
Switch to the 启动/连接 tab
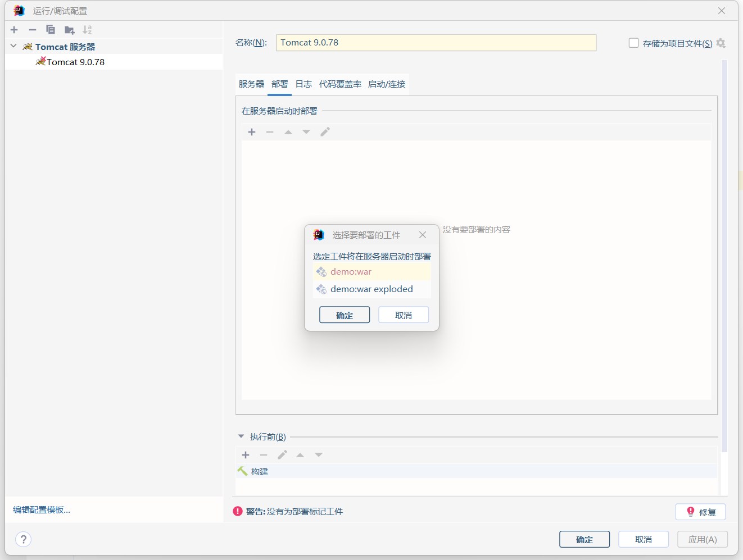[387, 84]
